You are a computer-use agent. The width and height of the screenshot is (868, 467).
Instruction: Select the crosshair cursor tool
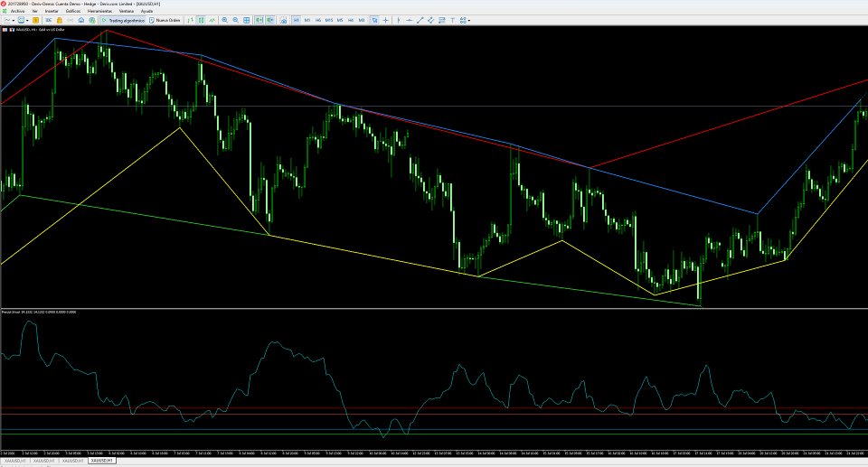click(x=386, y=20)
